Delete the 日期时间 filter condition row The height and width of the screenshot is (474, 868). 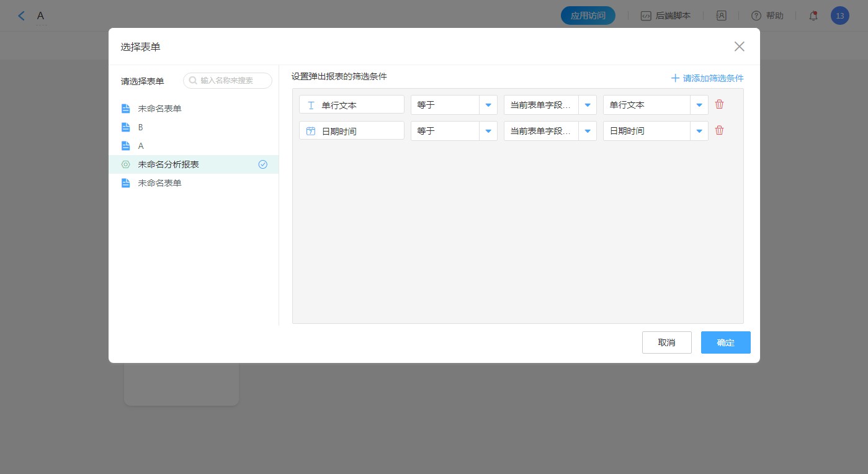(719, 130)
